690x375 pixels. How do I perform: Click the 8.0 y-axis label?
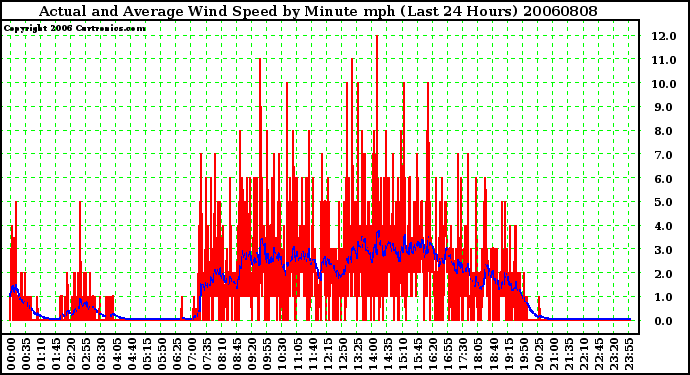coord(664,131)
